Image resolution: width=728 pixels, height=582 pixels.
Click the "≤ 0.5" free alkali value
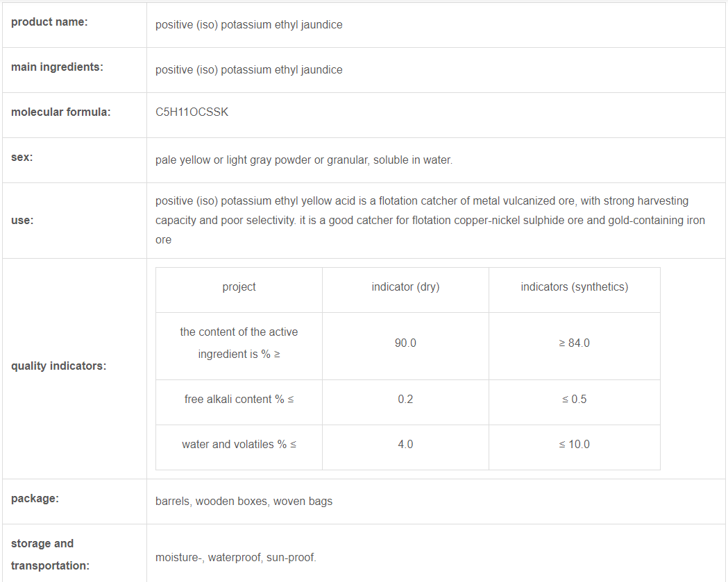(x=574, y=400)
